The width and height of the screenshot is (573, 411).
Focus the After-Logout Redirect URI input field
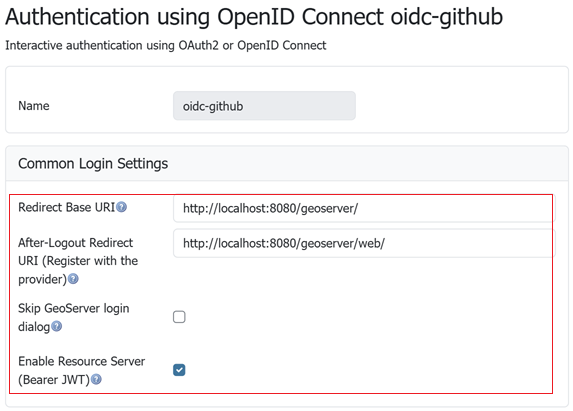(364, 243)
